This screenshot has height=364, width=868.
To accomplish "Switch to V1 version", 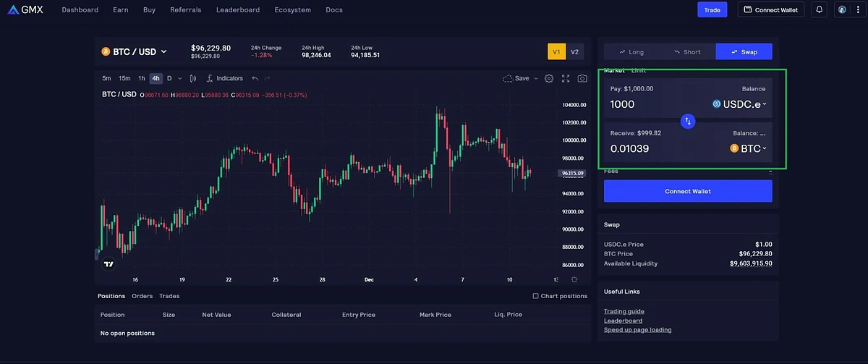I will (x=556, y=52).
